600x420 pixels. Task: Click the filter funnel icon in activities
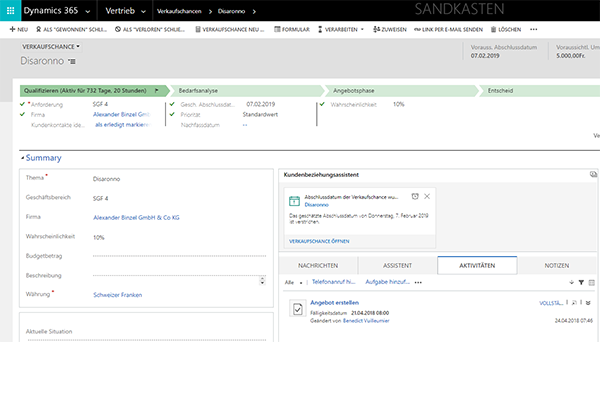(581, 282)
